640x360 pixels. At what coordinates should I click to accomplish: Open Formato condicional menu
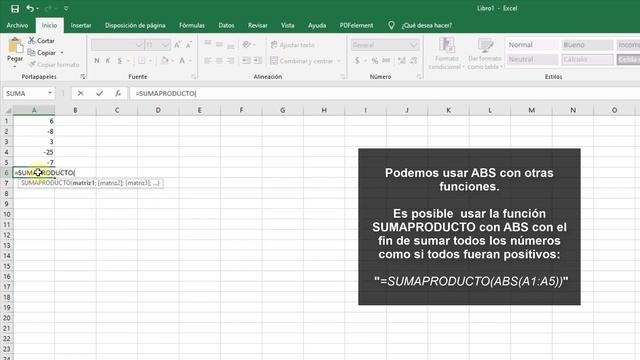pos(446,53)
